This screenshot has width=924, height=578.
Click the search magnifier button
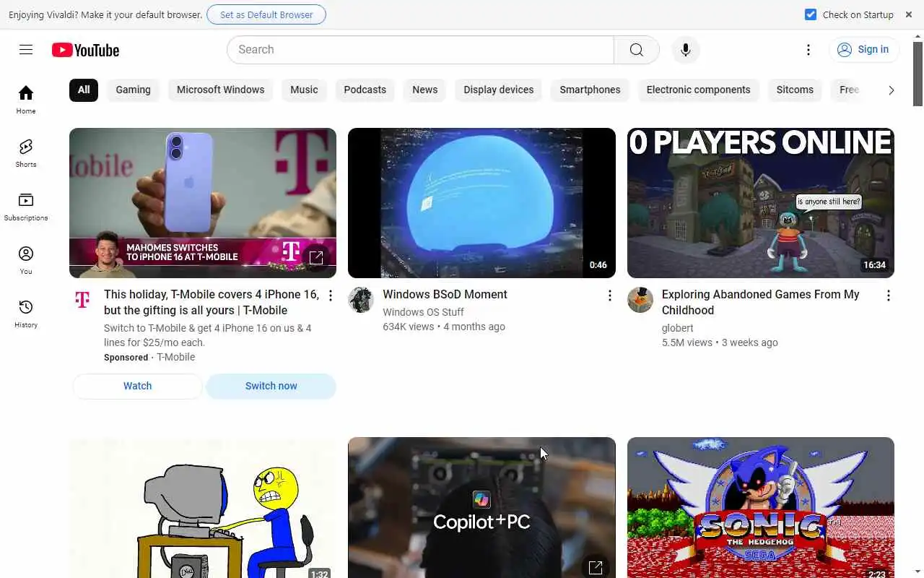click(x=636, y=50)
